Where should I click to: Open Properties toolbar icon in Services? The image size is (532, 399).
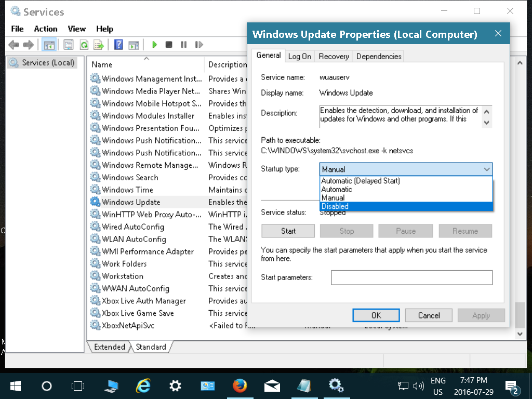pyautogui.click(x=69, y=45)
